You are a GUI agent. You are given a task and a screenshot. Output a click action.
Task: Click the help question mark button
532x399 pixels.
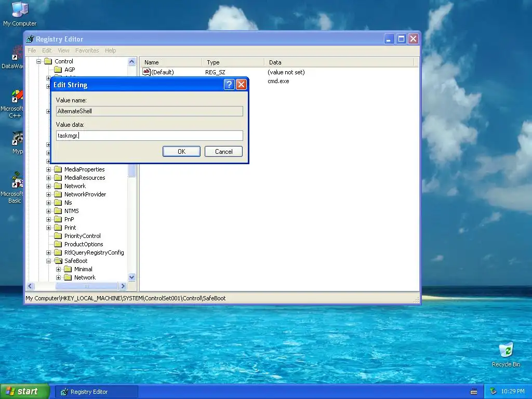click(x=229, y=84)
